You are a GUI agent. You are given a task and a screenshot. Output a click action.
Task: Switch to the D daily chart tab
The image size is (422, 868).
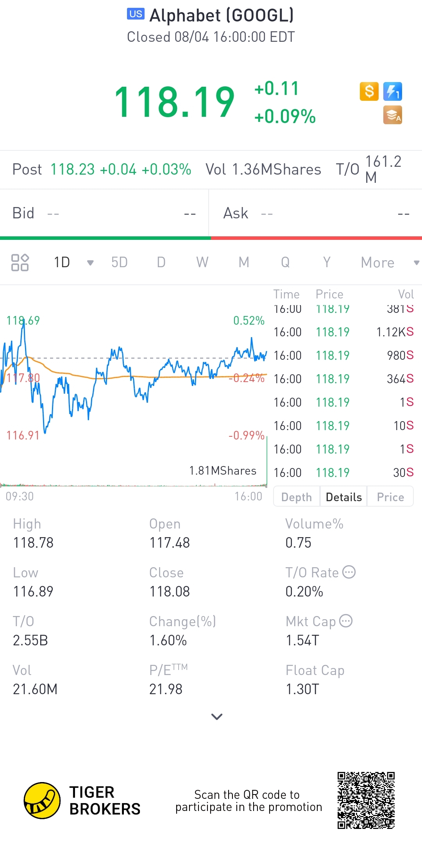pos(161,263)
